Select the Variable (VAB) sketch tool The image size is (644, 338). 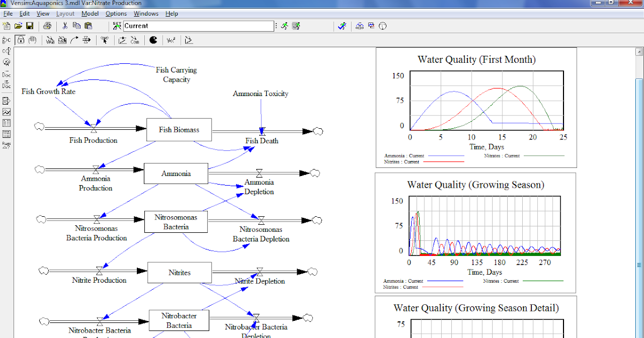pos(50,40)
